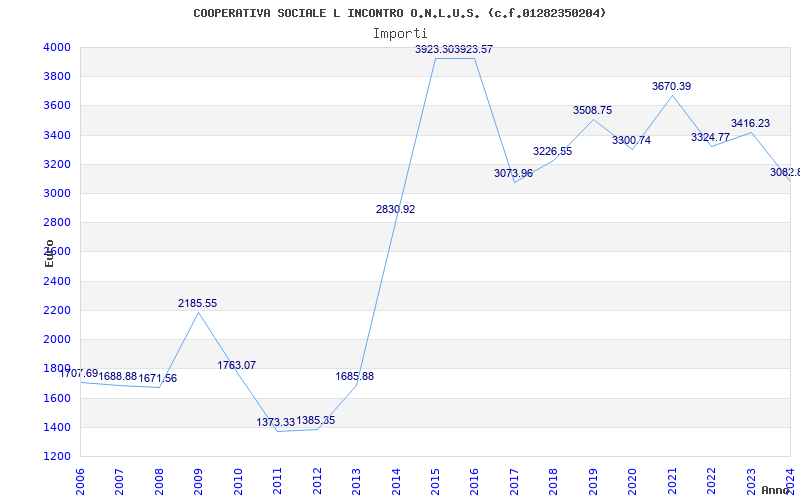Click y-axis value 4000
Screen dimensions: 800x500
pos(58,47)
